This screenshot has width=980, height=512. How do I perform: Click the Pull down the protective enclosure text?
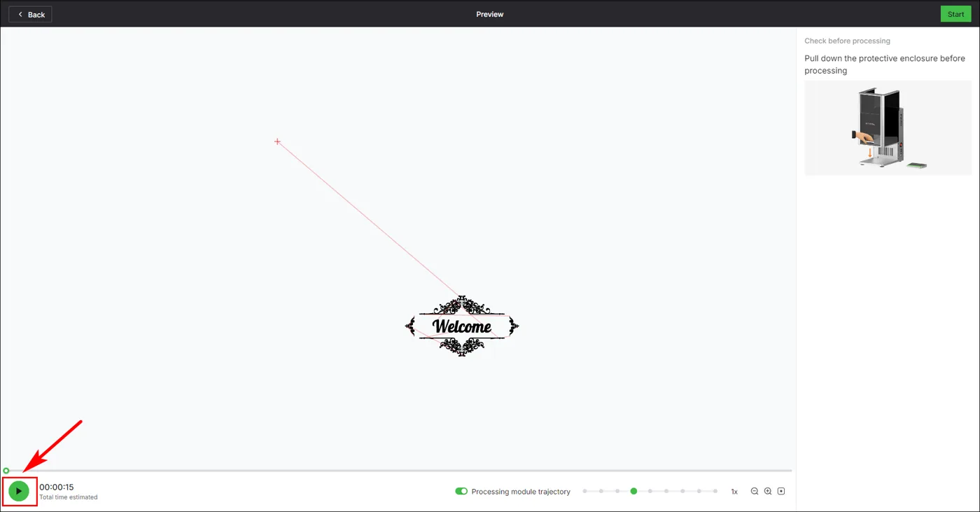click(x=885, y=64)
